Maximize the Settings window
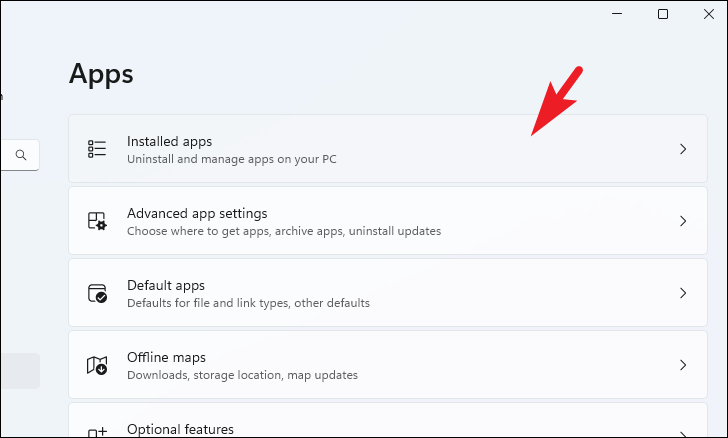Image resolution: width=728 pixels, height=438 pixels. [x=663, y=14]
